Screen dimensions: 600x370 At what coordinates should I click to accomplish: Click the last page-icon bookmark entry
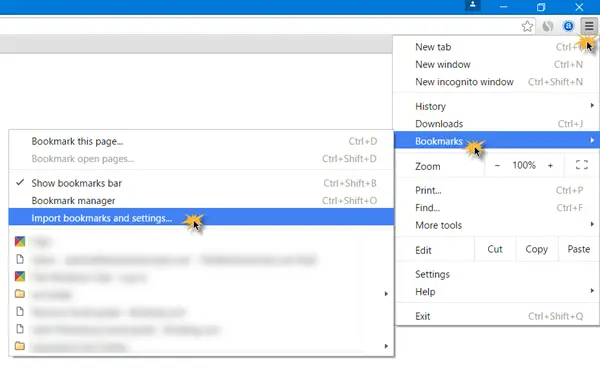tap(20, 329)
